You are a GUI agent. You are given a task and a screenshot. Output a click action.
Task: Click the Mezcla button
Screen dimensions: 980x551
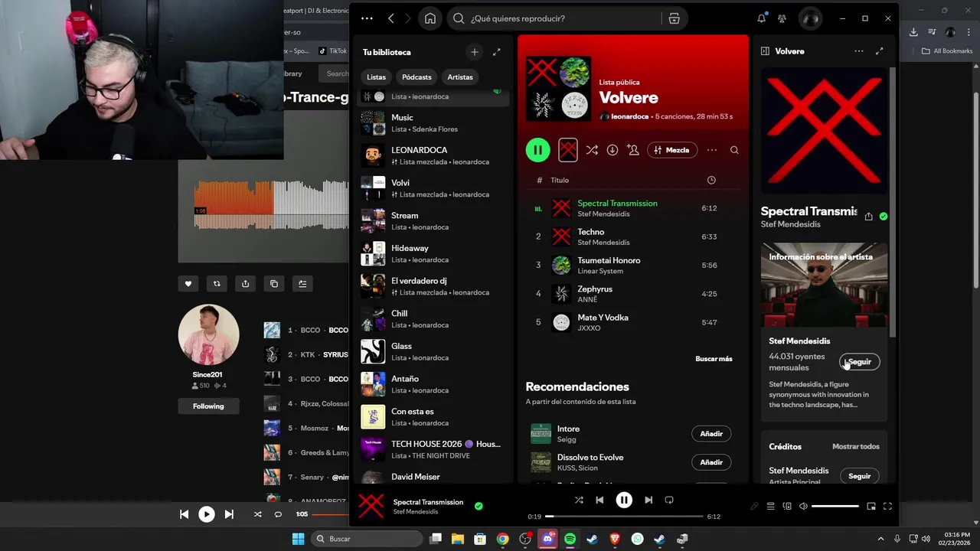(x=672, y=150)
